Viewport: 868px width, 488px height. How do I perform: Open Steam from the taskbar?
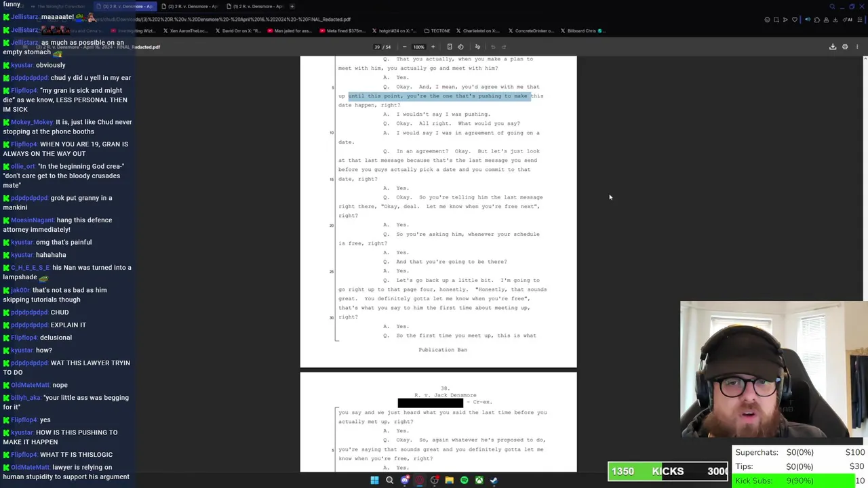pos(494,480)
